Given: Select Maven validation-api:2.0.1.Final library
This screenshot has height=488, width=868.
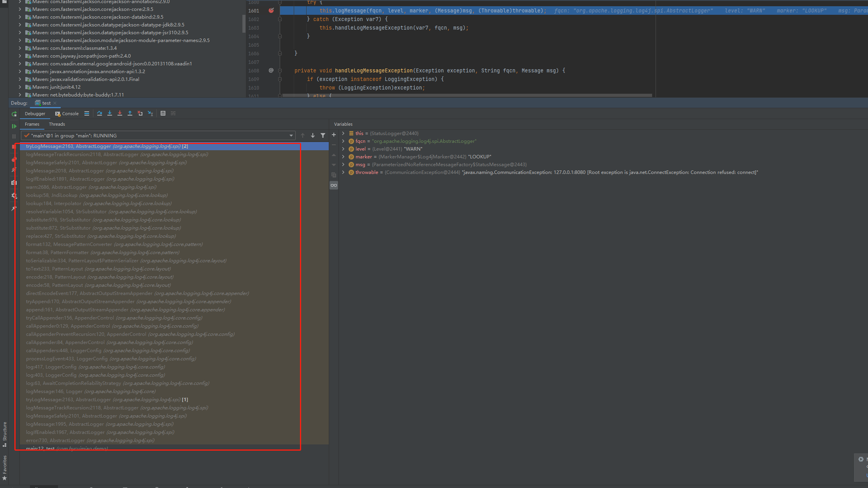Looking at the screenshot, I should coord(86,79).
